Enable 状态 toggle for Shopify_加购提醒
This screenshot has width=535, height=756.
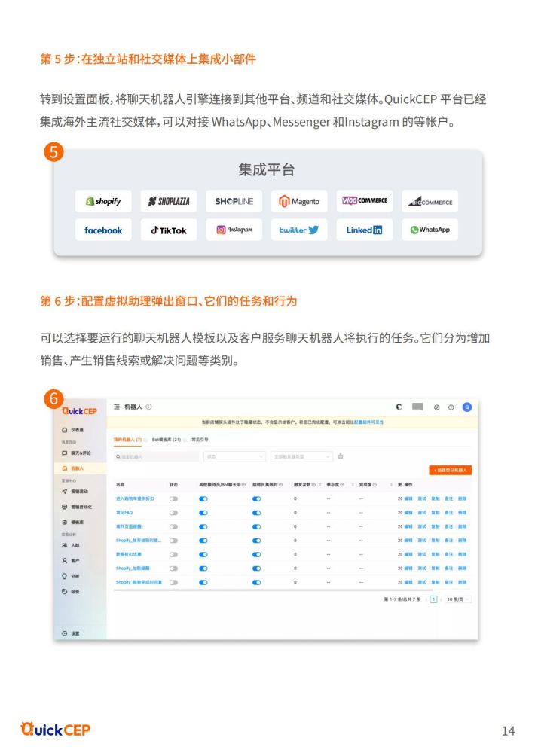click(173, 569)
